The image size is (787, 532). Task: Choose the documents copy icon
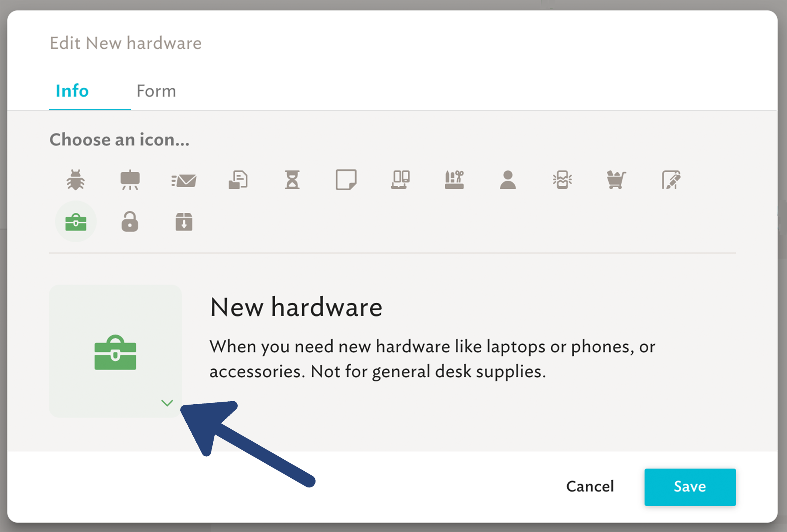(238, 180)
